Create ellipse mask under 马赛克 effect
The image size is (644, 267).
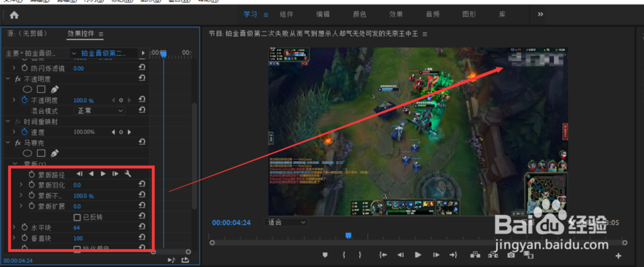pyautogui.click(x=27, y=153)
